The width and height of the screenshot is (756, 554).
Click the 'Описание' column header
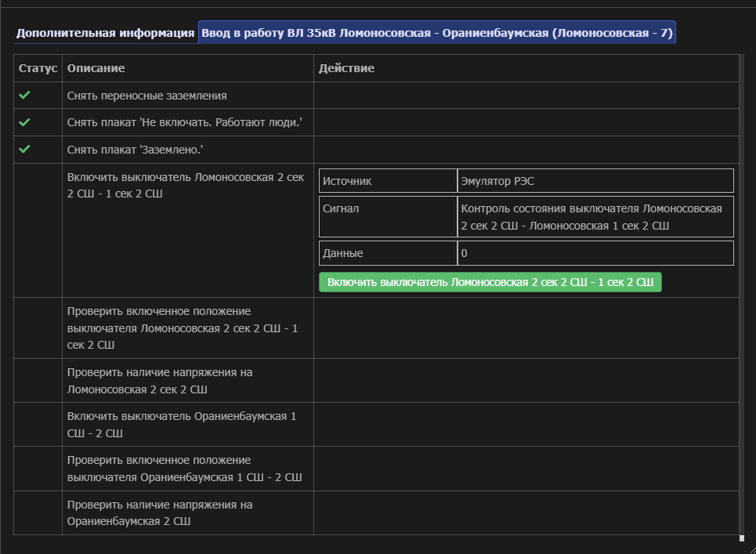[96, 68]
